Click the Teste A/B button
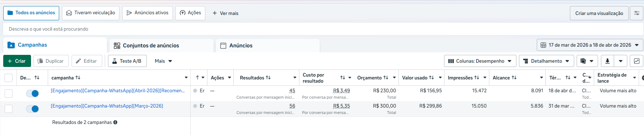 (127, 61)
